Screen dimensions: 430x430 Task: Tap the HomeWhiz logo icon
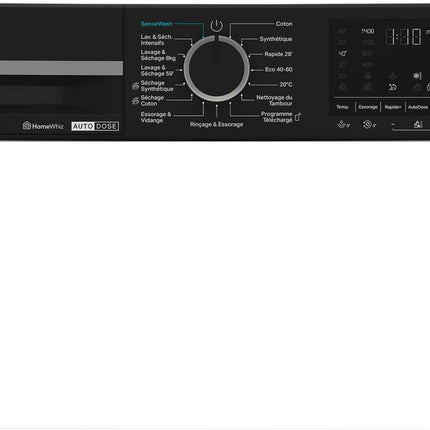(x=27, y=126)
